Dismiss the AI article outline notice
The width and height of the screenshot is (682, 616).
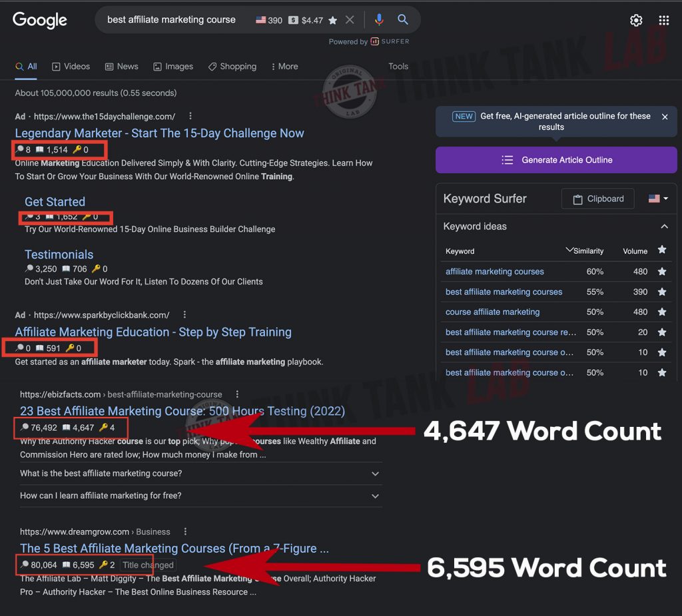coord(665,116)
